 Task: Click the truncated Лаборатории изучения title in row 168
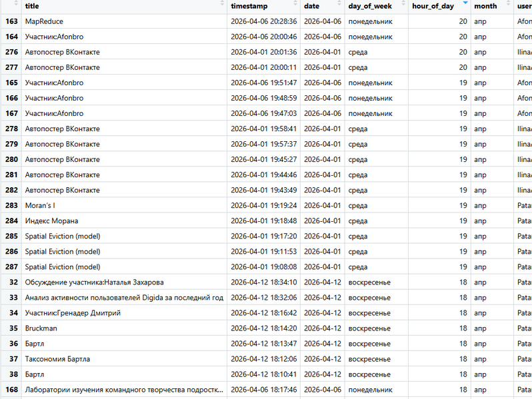tap(123, 390)
